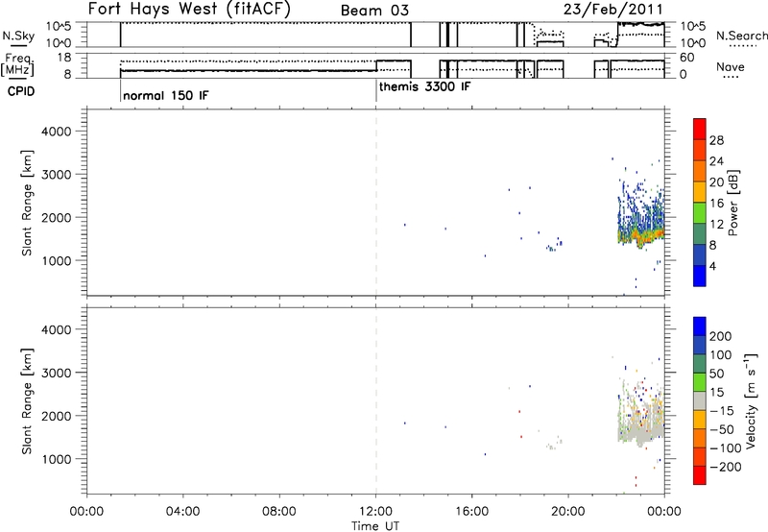Click the 1000 tick on the power panel

[56, 260]
